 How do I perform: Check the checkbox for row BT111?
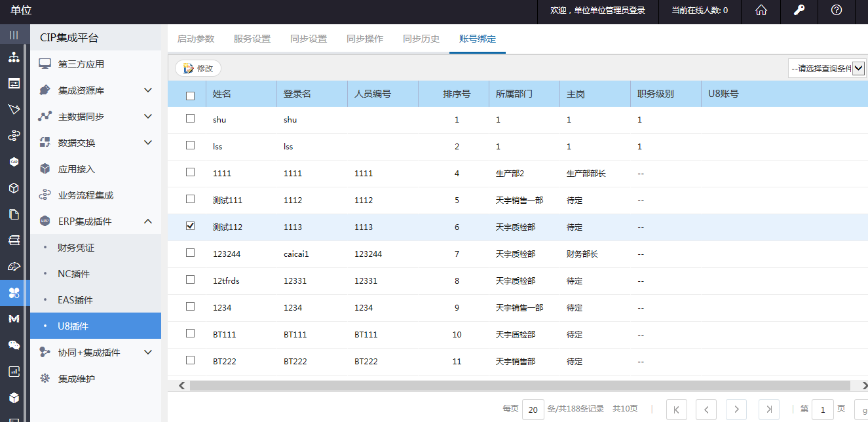(x=191, y=334)
